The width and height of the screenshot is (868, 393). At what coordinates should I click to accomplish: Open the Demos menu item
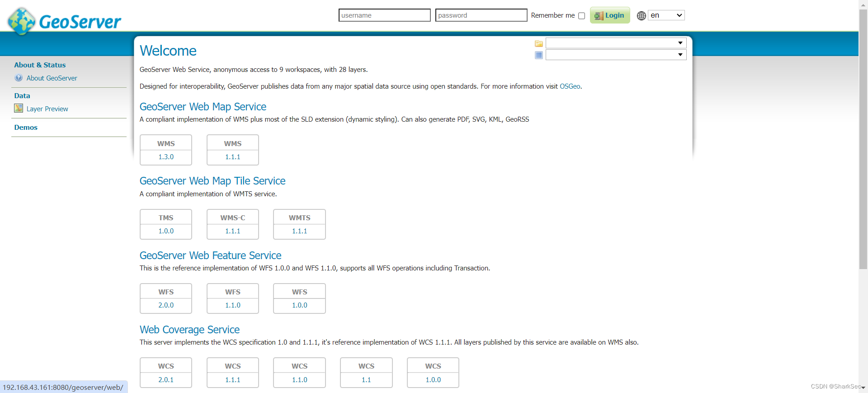[26, 128]
